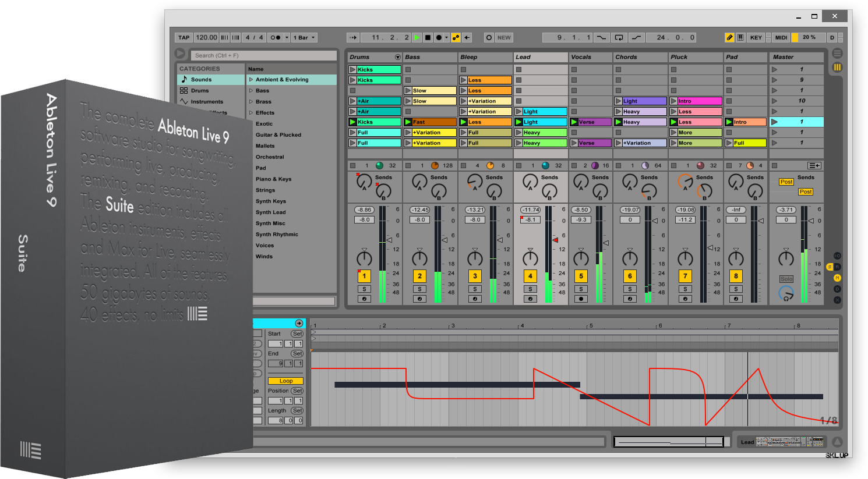Toggle the Punch-Out switch
This screenshot has width=868, height=479.
tap(636, 37)
